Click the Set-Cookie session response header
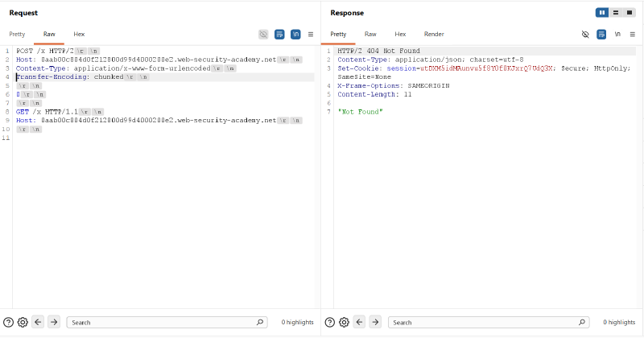The image size is (644, 338). (484, 72)
